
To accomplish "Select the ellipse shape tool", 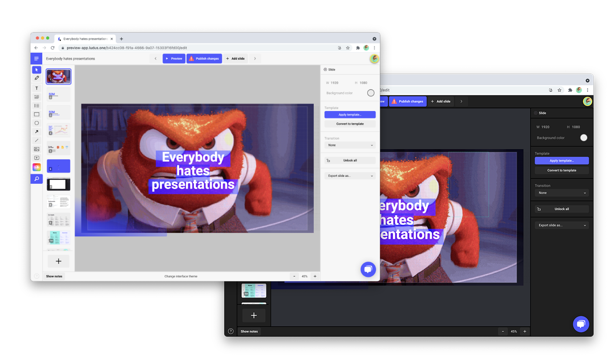I will click(x=37, y=123).
